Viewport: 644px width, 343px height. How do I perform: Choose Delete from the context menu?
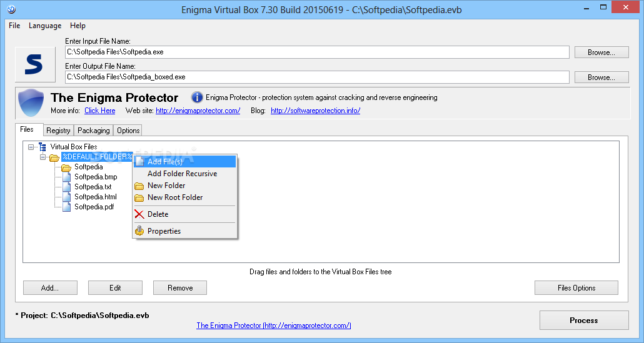(x=185, y=214)
